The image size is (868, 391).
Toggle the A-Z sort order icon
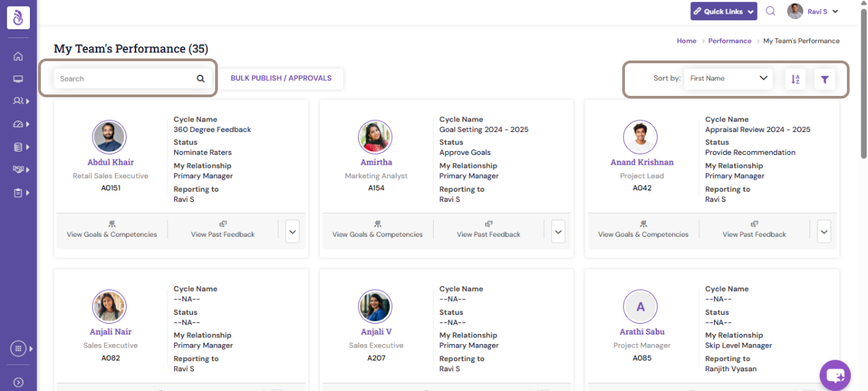click(x=795, y=79)
